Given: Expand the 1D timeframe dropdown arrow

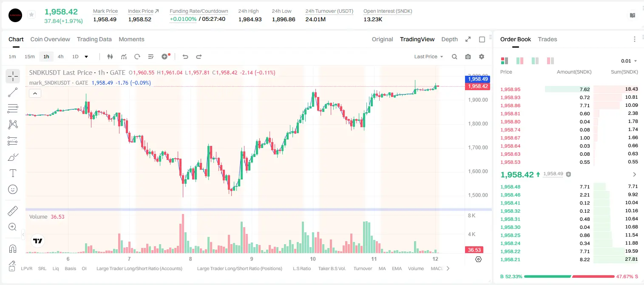Looking at the screenshot, I should tap(86, 57).
